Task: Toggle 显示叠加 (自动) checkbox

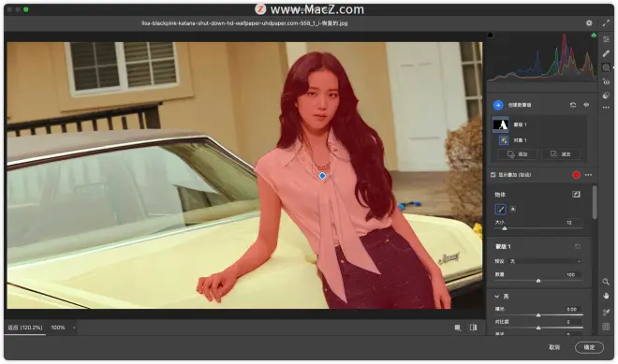Action: 493,175
